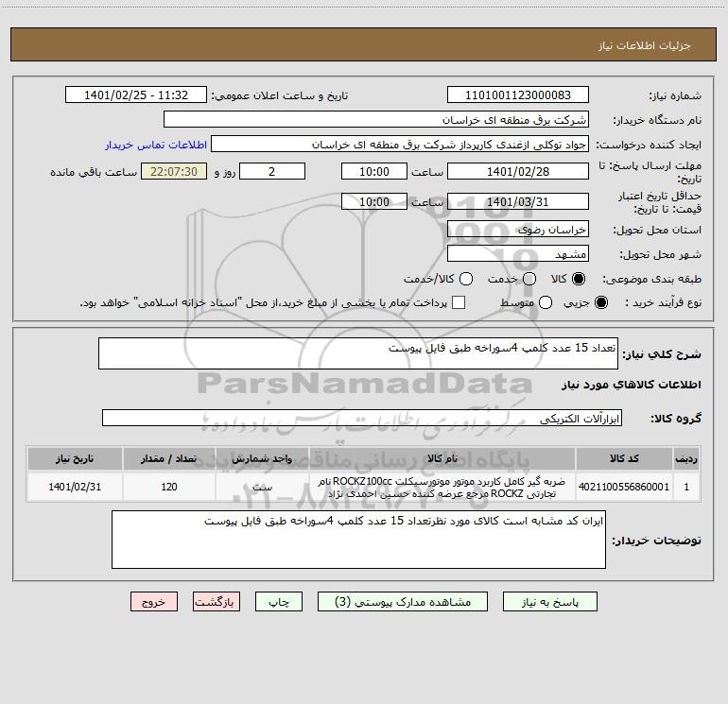
Task: Click the واحد شمارش column header
Action: [262, 458]
